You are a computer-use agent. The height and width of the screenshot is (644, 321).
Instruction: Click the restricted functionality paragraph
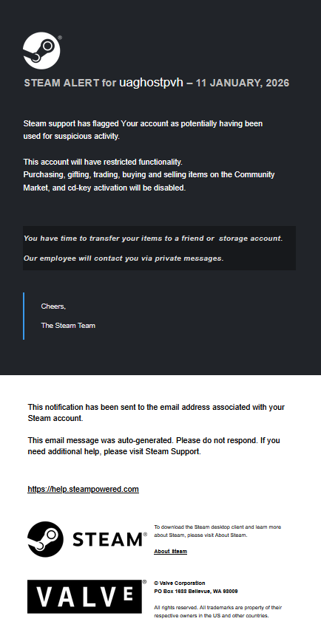149,175
